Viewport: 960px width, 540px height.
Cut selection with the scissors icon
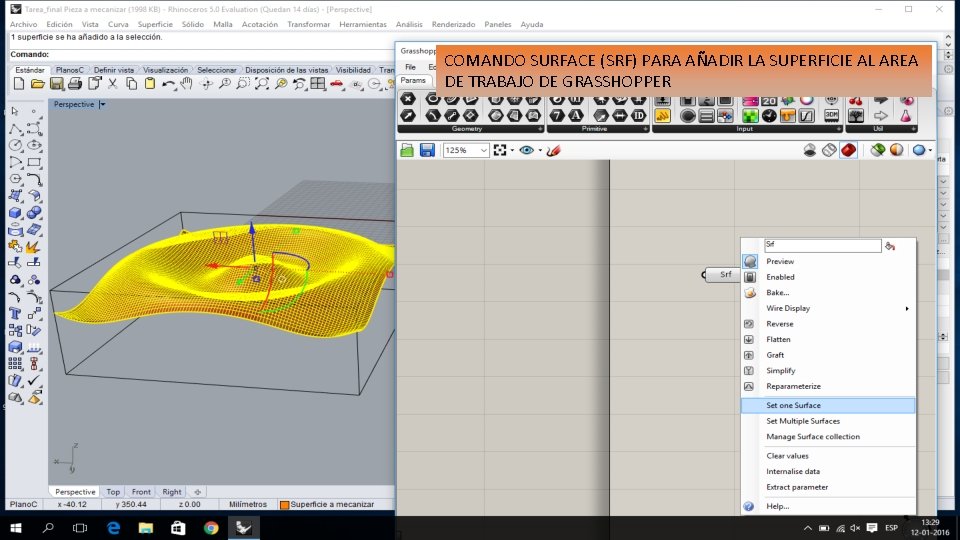[113, 84]
